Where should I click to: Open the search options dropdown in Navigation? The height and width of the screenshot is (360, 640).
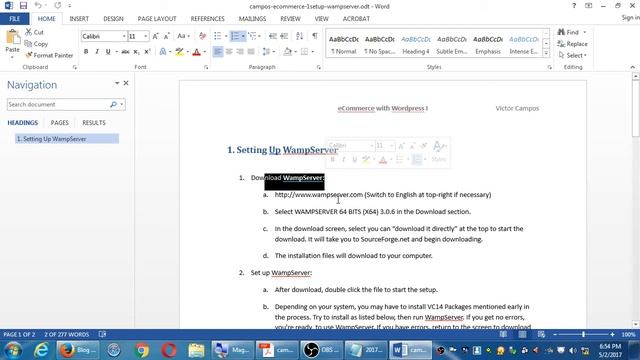pyautogui.click(x=122, y=104)
